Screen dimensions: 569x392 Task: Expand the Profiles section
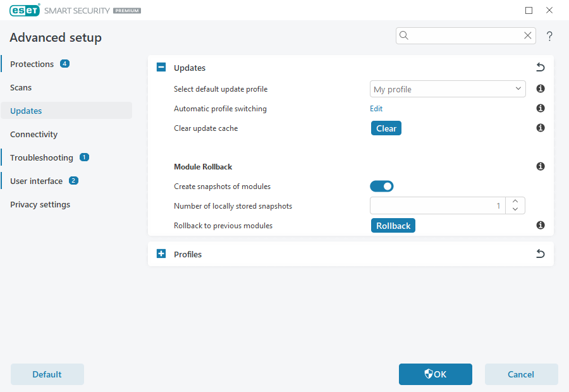click(161, 254)
